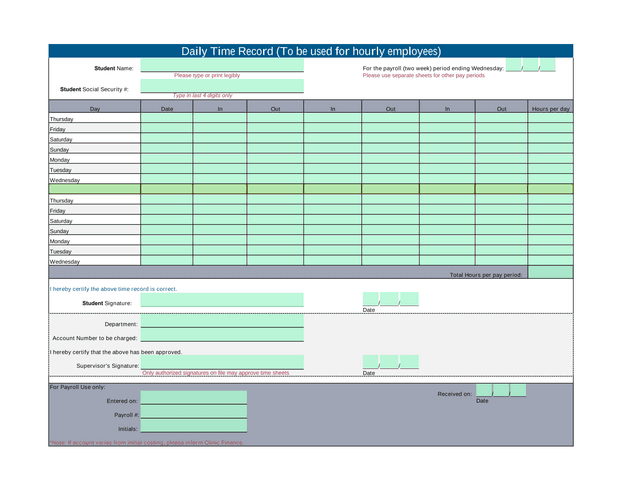Select the Student Signature field
Image resolution: width=640 pixels, height=494 pixels.
click(222, 299)
